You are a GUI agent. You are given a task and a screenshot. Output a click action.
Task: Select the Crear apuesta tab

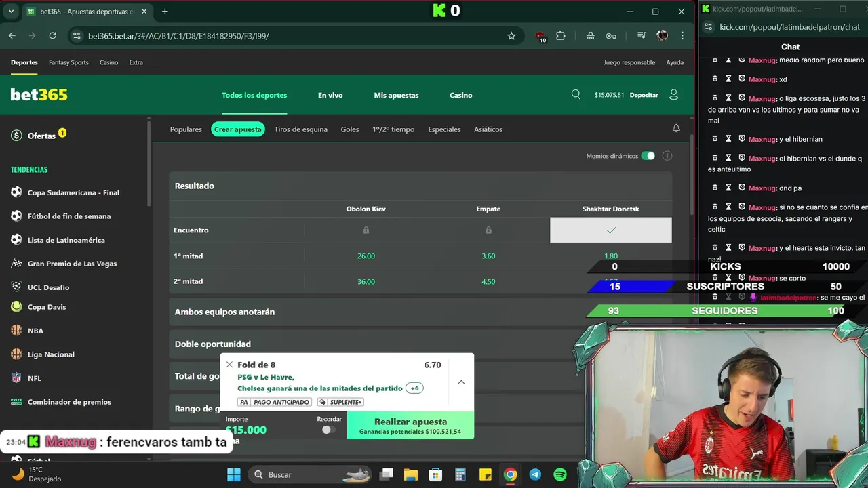pos(237,129)
